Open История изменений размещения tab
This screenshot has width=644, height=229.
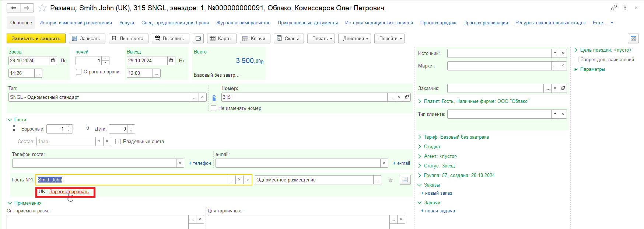76,22
